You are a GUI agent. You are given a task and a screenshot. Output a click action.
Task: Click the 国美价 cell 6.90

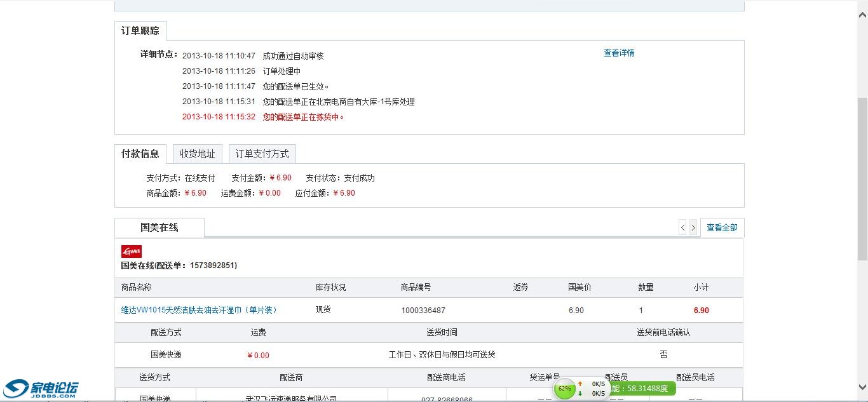click(576, 311)
